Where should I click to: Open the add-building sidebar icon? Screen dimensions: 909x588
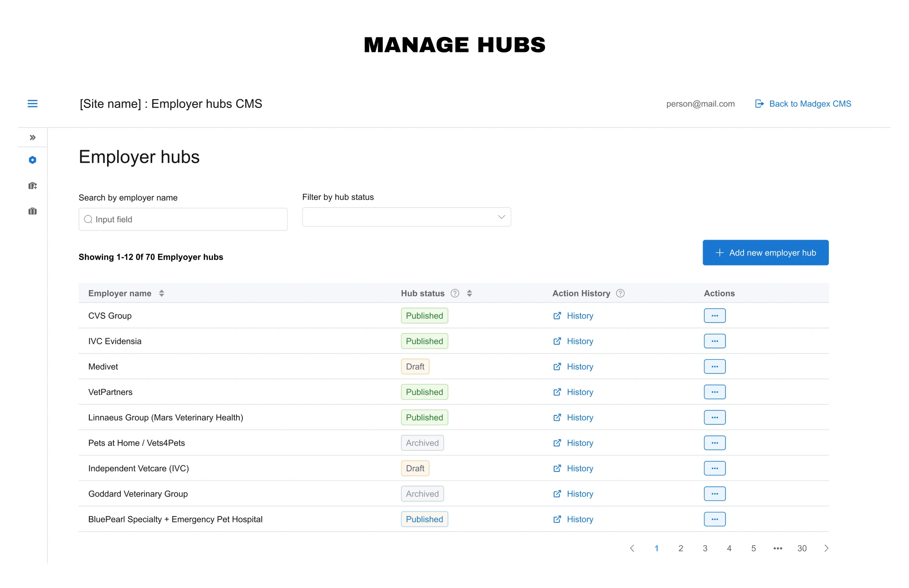[32, 185]
